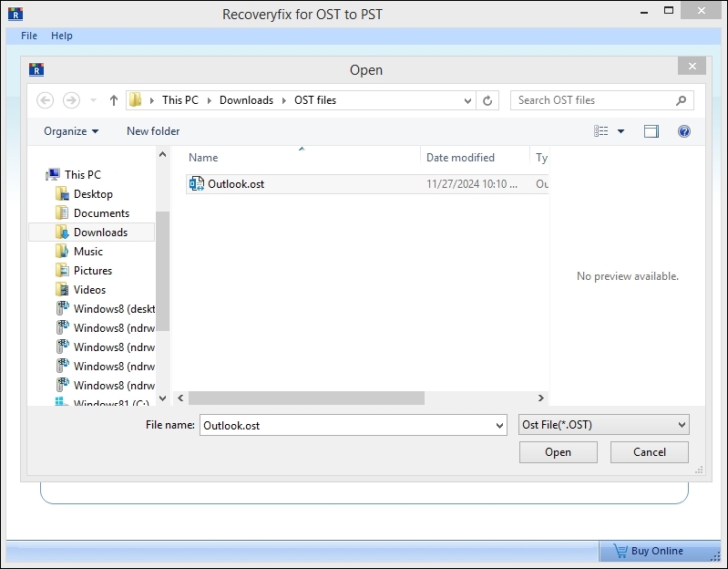
Task: Click the search magnifier icon
Action: (681, 100)
